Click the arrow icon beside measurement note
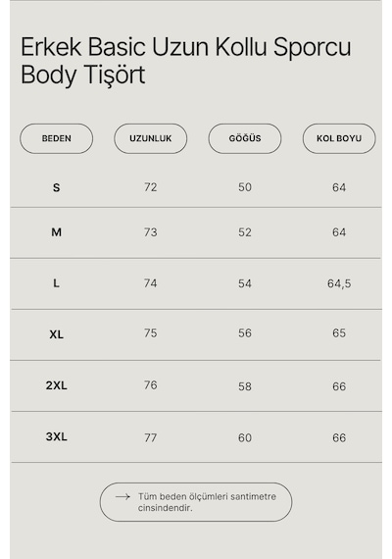 pyautogui.click(x=122, y=496)
